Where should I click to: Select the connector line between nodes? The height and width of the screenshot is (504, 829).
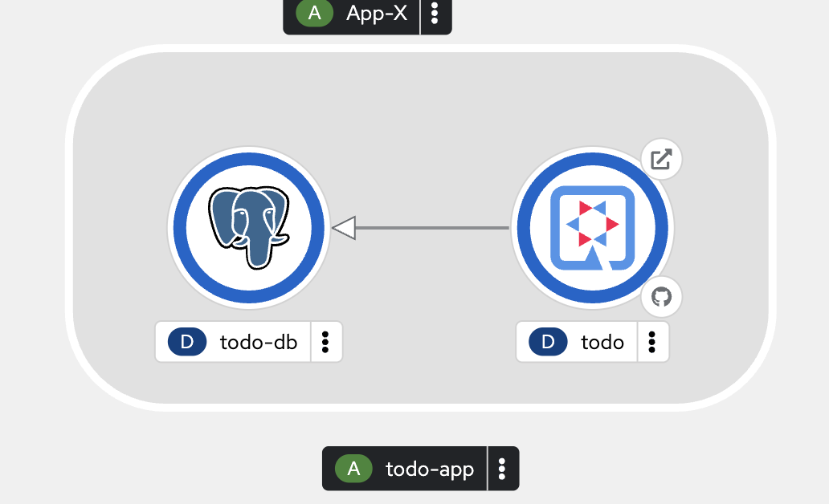tap(432, 228)
